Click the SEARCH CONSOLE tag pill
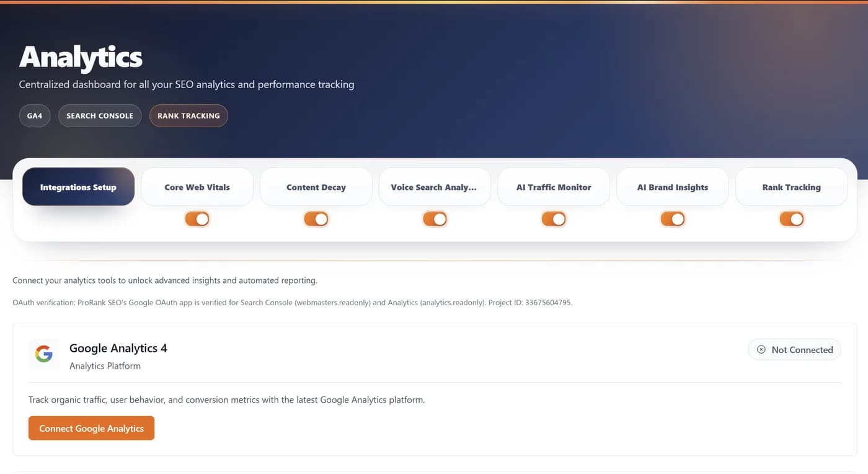Screen dimensions: 868x474 point(100,115)
